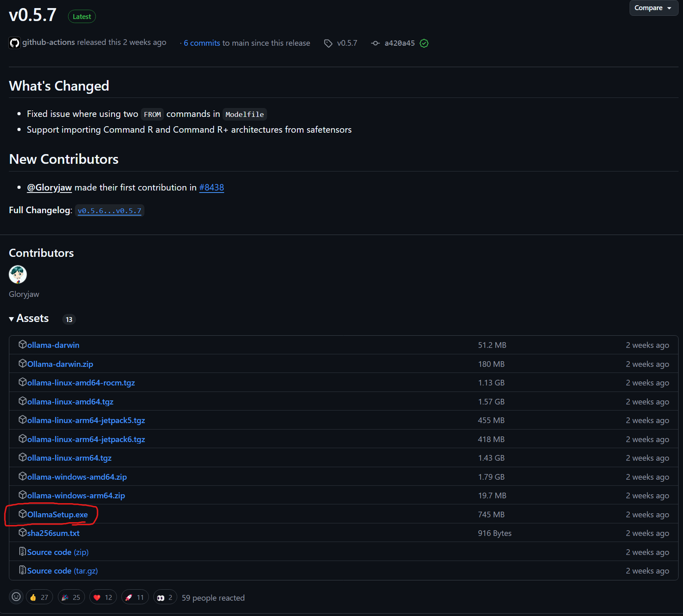The height and width of the screenshot is (616, 683).
Task: Toggle the heart reaction
Action: [x=103, y=597]
